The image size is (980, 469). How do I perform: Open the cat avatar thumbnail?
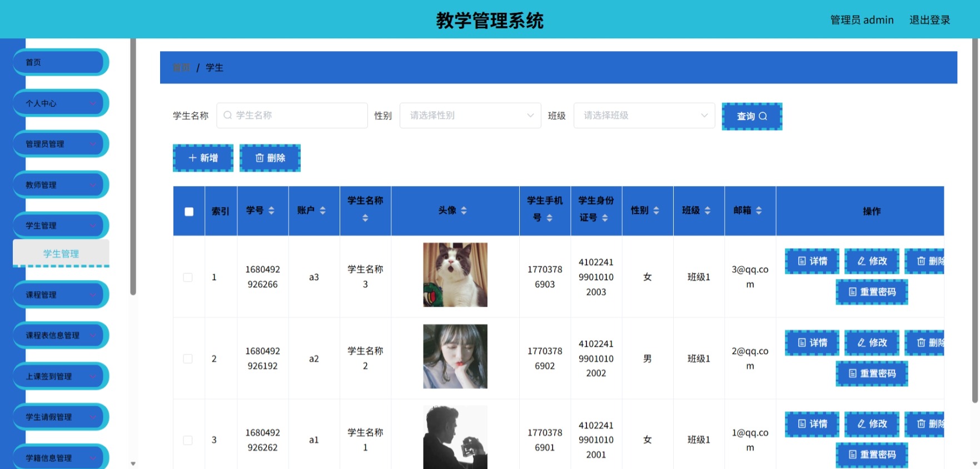point(455,275)
